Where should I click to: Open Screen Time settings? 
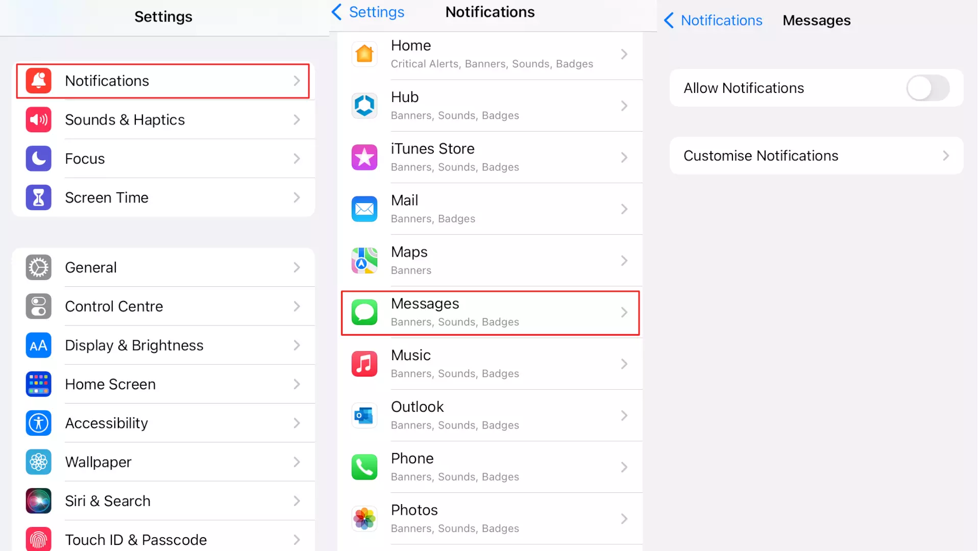163,198
